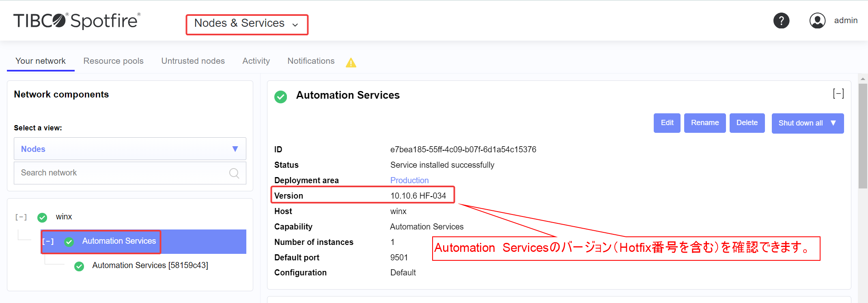
Task: Collapse the Automation Services tree node
Action: [x=48, y=241]
